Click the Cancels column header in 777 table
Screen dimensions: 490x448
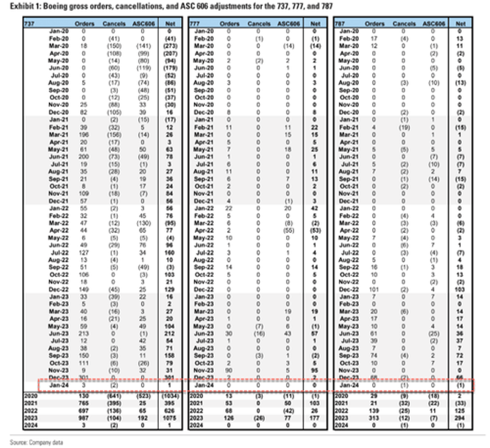[x=259, y=24]
